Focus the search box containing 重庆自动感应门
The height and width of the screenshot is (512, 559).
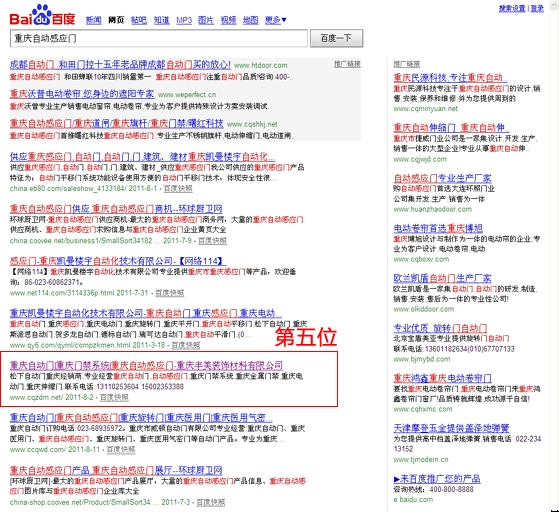(159, 38)
